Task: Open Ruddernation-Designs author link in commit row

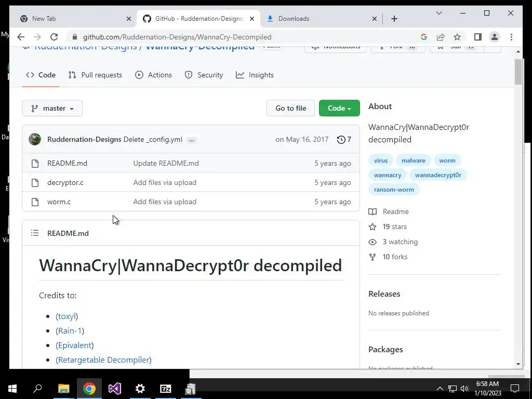Action: [84, 139]
